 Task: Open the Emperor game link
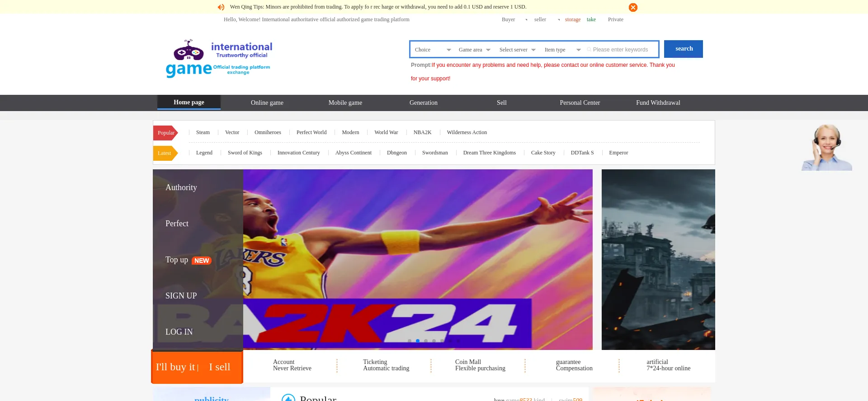618,153
